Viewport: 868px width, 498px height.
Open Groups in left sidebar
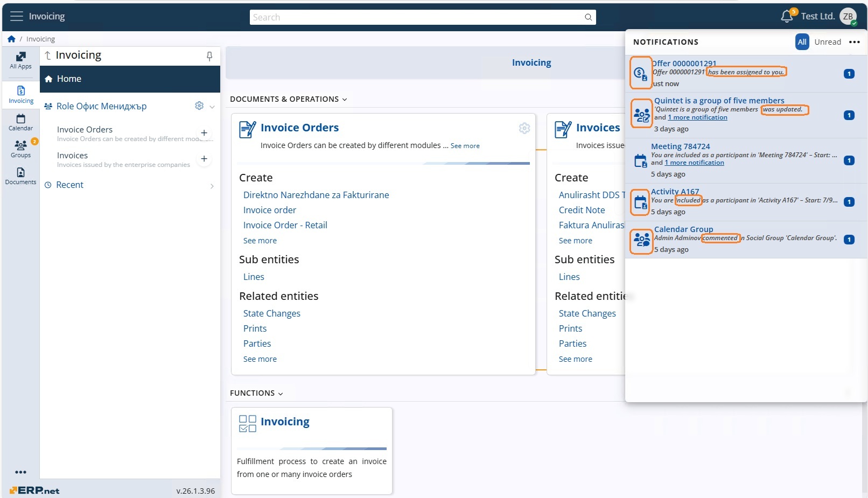coord(20,149)
